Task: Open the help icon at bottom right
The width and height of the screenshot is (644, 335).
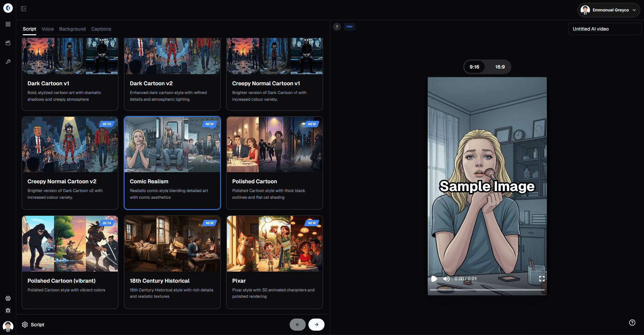Action: pos(632,322)
